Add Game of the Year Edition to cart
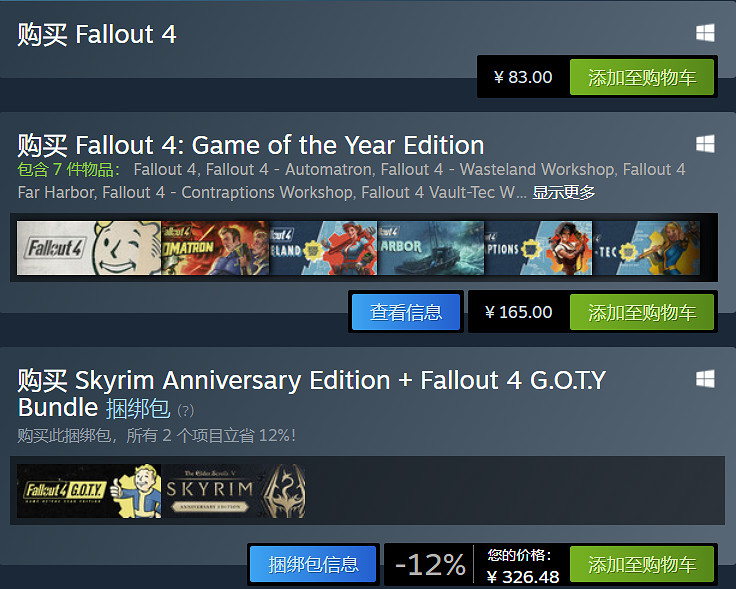 pyautogui.click(x=642, y=312)
